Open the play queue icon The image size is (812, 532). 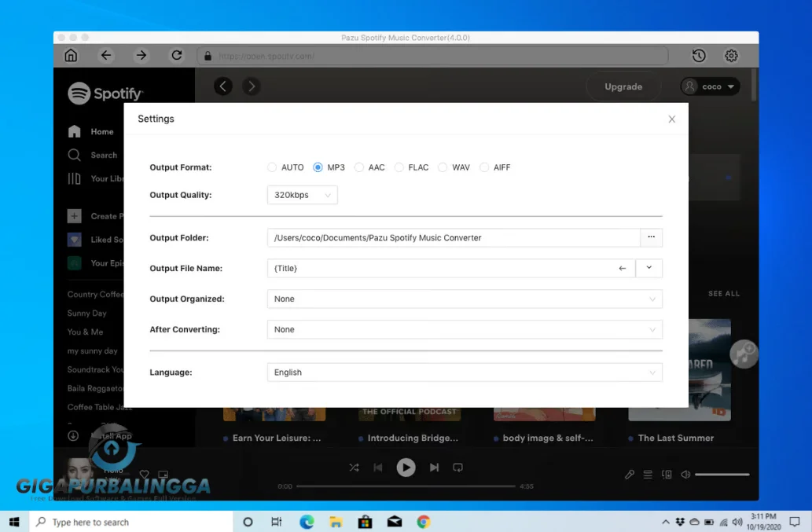coord(646,474)
